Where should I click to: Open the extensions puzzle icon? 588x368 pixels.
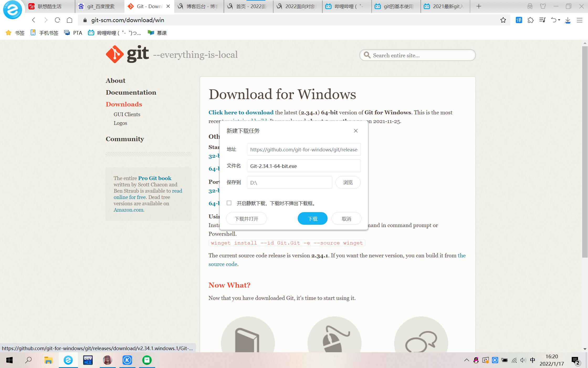(x=531, y=20)
